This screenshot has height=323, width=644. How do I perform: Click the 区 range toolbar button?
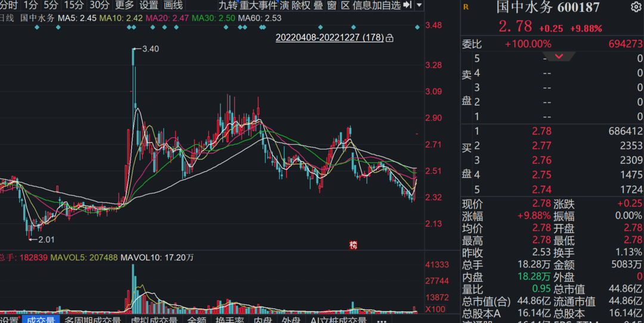click(x=345, y=5)
